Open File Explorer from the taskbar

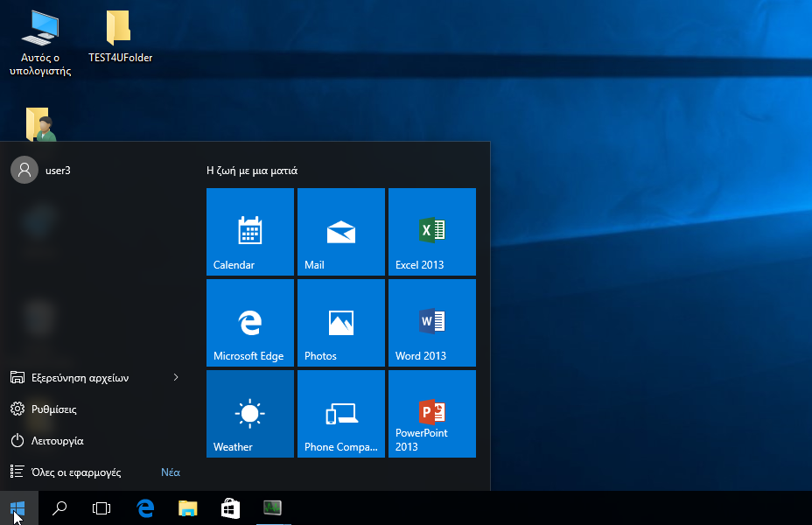coord(188,508)
